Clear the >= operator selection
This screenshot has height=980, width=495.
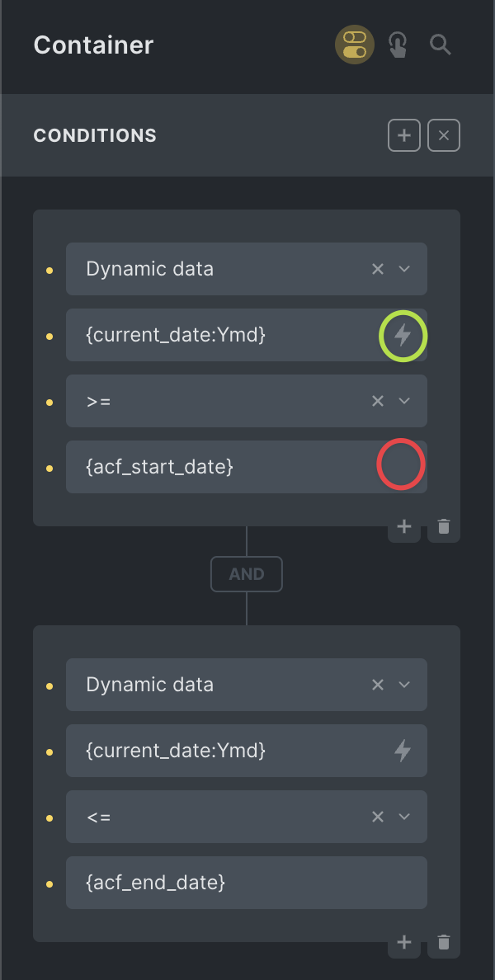point(378,401)
